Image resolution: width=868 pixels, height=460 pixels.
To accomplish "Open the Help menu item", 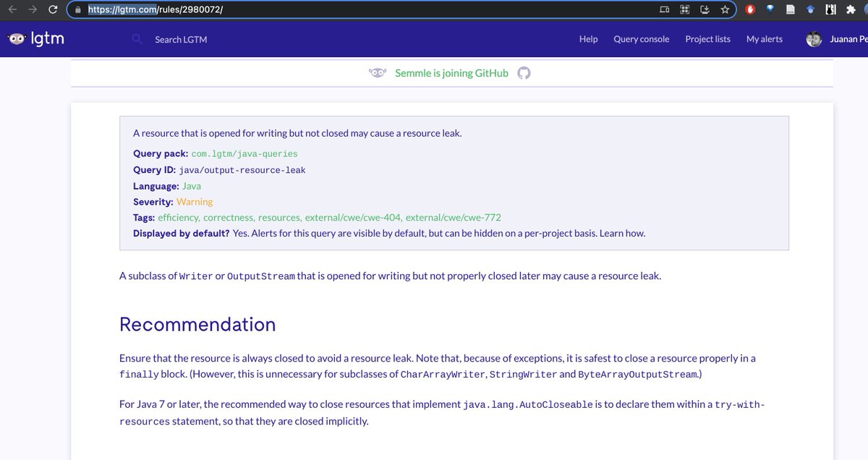I will coord(588,39).
